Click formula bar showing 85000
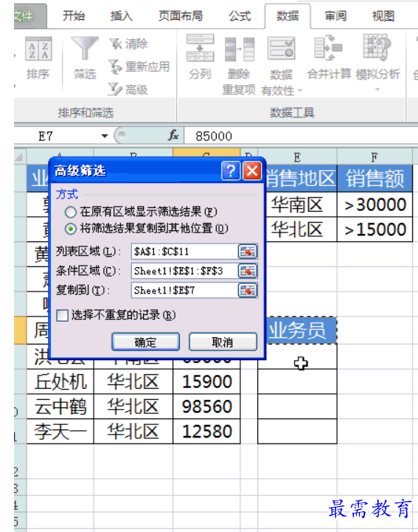Image resolution: width=418 pixels, height=532 pixels. [x=301, y=136]
